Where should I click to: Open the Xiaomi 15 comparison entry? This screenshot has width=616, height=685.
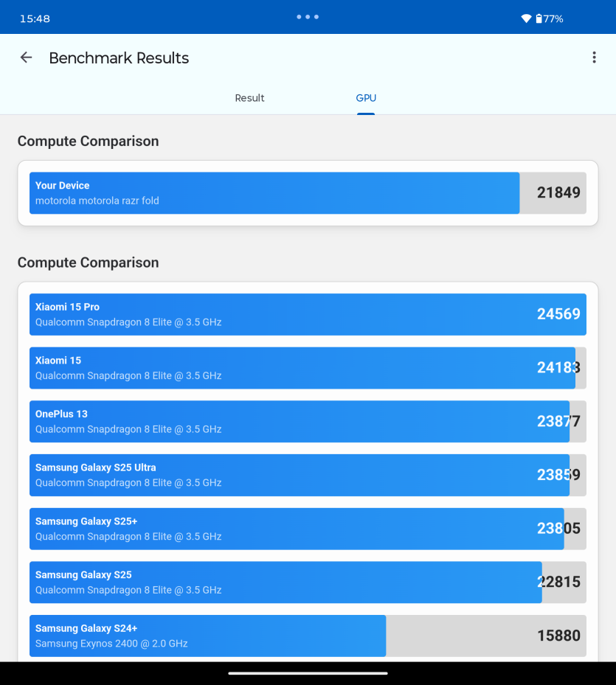pyautogui.click(x=308, y=368)
